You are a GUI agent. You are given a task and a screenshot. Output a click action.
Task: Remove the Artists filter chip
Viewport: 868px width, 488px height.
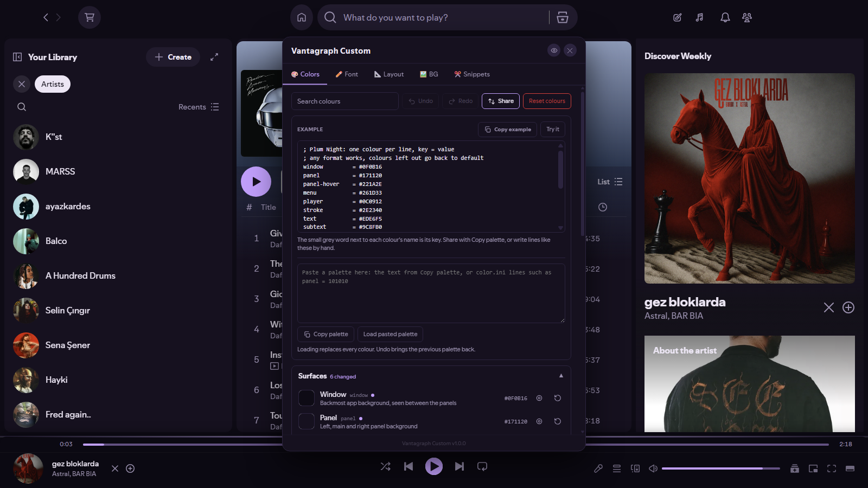pyautogui.click(x=53, y=84)
